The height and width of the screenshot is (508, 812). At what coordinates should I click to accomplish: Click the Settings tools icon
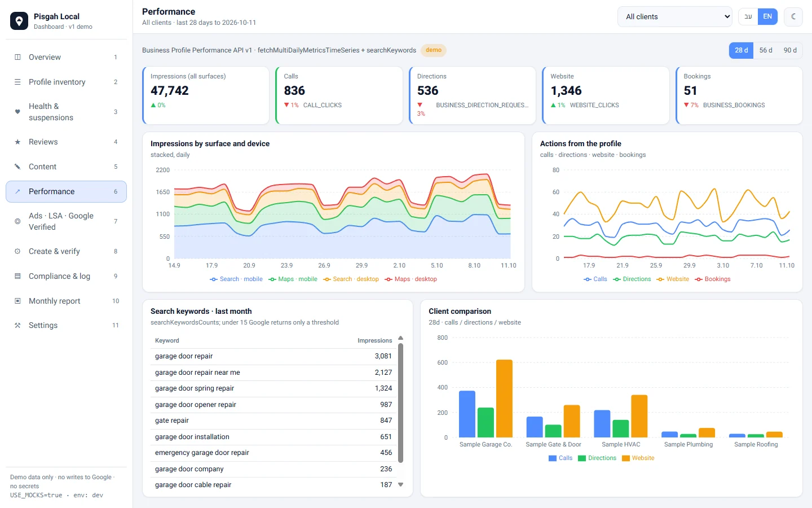[x=17, y=325]
